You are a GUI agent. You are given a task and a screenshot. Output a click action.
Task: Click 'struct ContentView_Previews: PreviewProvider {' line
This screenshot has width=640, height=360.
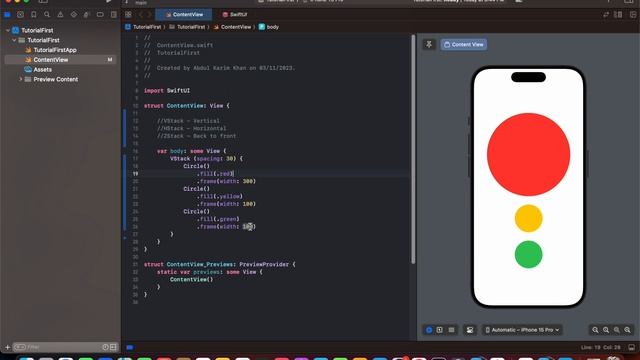click(219, 264)
